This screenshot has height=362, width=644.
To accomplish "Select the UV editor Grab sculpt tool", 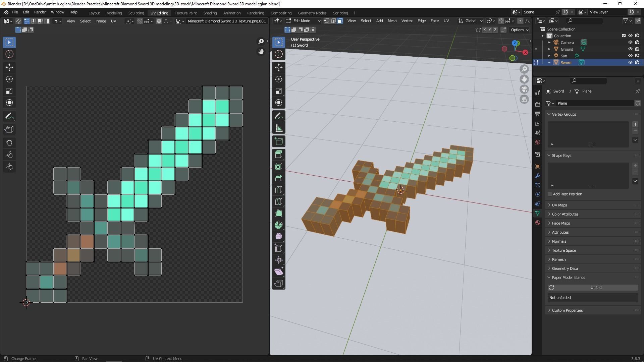I will [9, 143].
